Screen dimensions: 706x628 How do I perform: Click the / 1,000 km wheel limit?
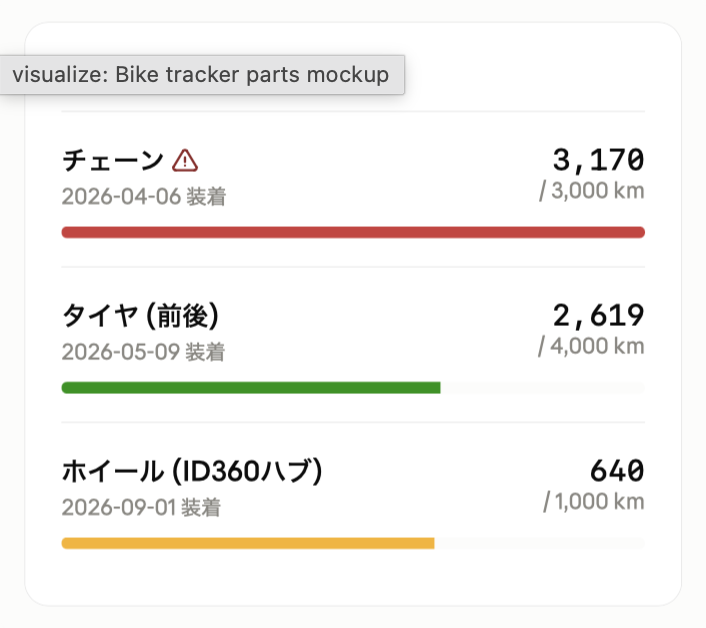pyautogui.click(x=594, y=501)
